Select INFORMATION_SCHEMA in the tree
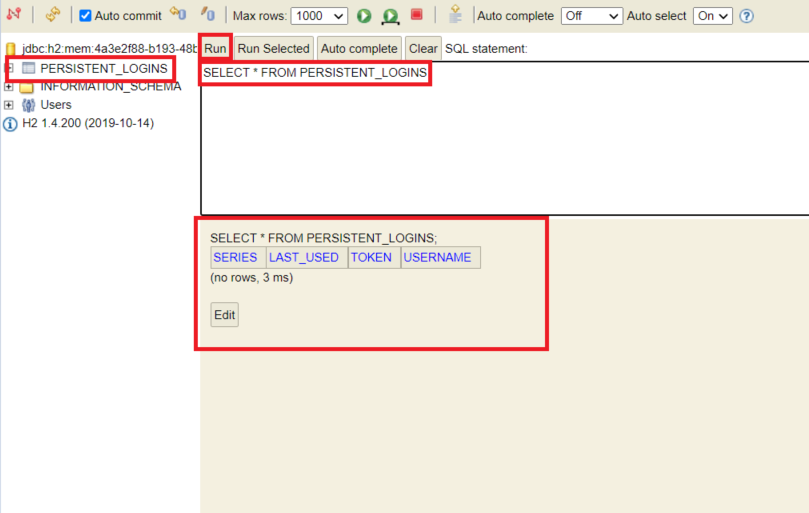 (x=111, y=86)
